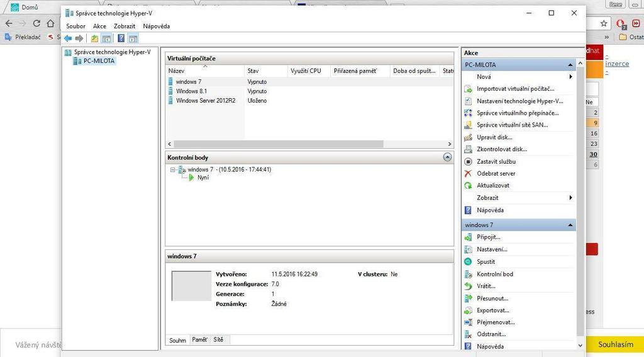Click the Upravit disk icon
The width and height of the screenshot is (644, 357).
pyautogui.click(x=468, y=137)
